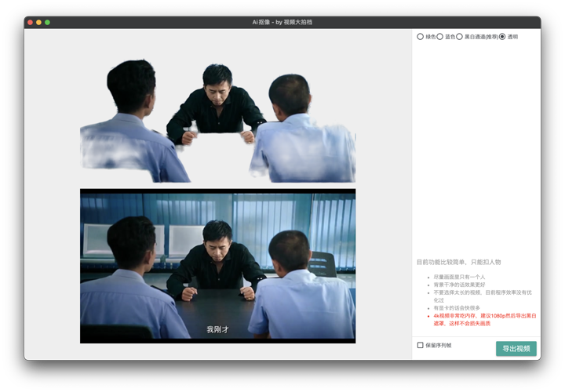Click the Ai抠像 - by 视频大拍档 title
The image size is (565, 392).
pos(282,22)
